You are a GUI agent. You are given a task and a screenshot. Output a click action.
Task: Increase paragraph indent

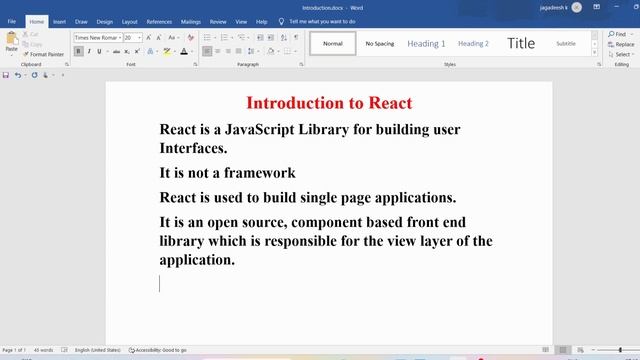271,38
